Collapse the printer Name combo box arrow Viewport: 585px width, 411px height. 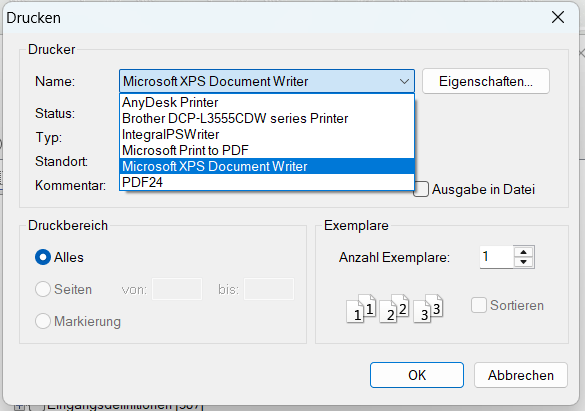click(404, 81)
